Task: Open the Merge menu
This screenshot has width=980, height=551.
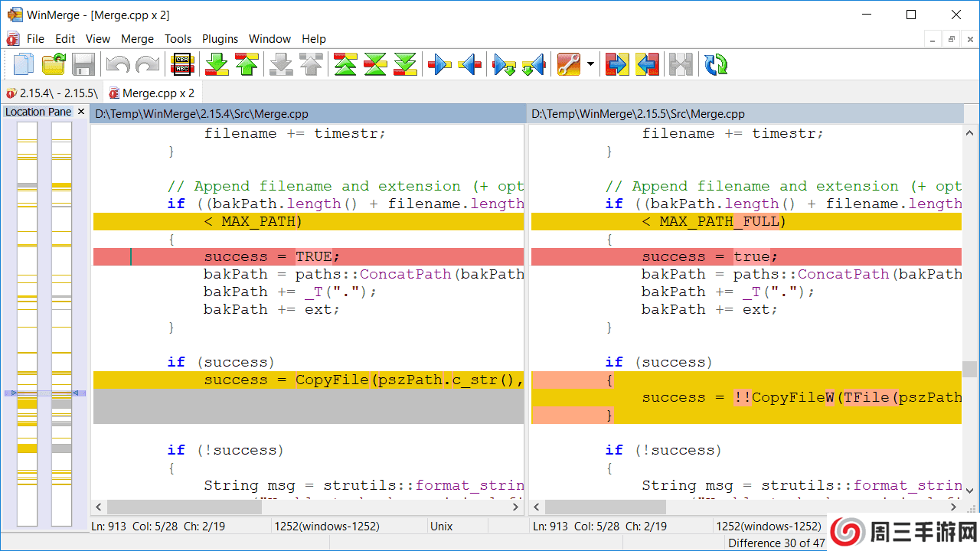Action: pos(137,39)
